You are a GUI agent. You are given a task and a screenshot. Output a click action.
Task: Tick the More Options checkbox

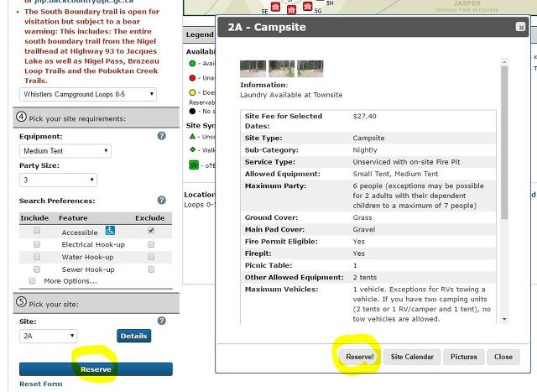click(x=32, y=281)
